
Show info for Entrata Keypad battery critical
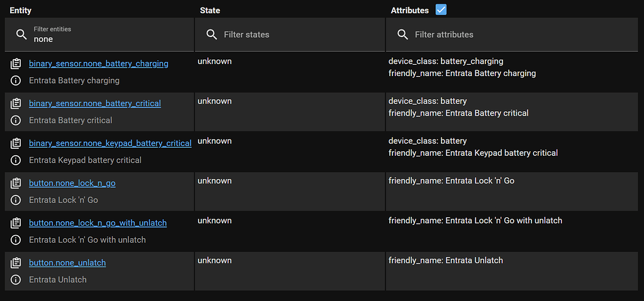pyautogui.click(x=16, y=160)
